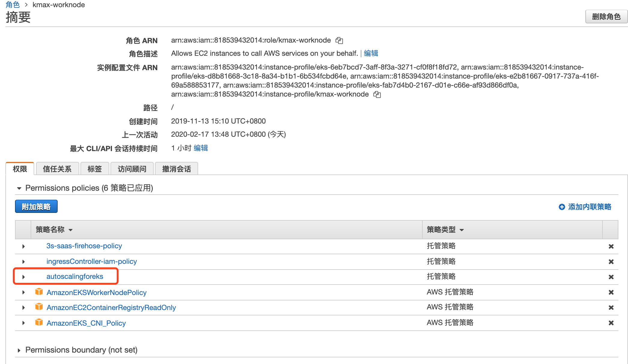628x364 pixels.
Task: Click the 附加策略 button
Action: [36, 207]
